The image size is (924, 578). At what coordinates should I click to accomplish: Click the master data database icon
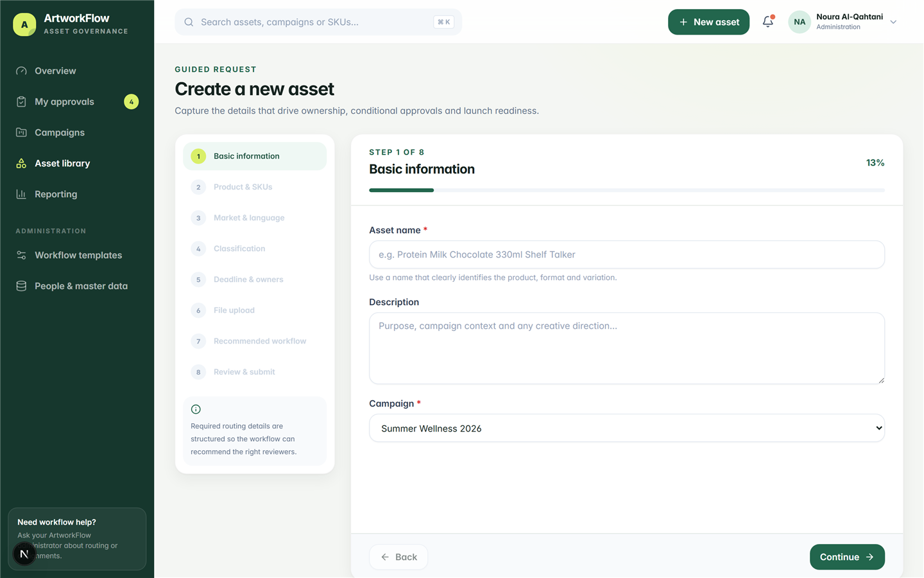click(x=21, y=286)
